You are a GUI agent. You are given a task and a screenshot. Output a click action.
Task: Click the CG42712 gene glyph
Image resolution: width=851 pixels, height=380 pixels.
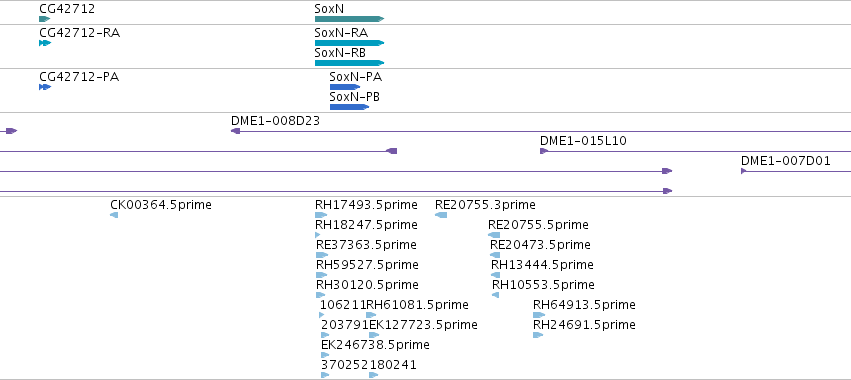pos(45,19)
